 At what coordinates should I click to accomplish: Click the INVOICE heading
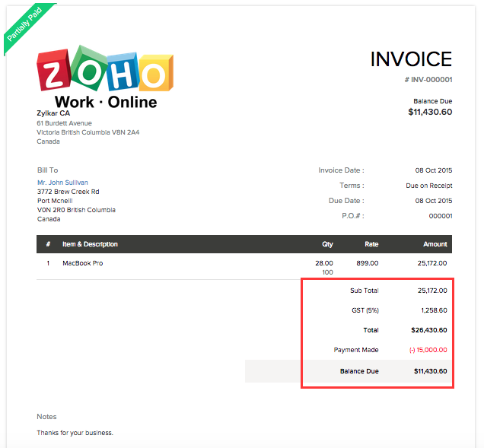(411, 59)
